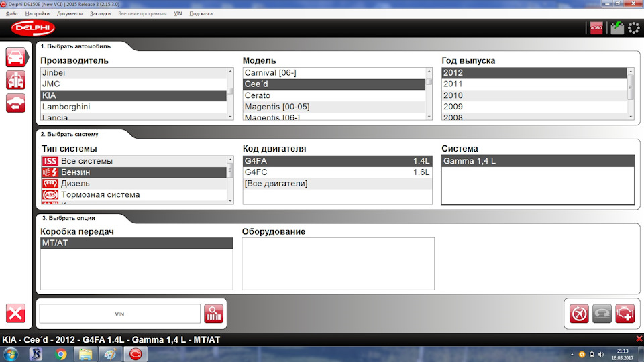Image resolution: width=644 pixels, height=362 pixels.
Task: Select manufacturer Jinbei
Action: pyautogui.click(x=133, y=72)
